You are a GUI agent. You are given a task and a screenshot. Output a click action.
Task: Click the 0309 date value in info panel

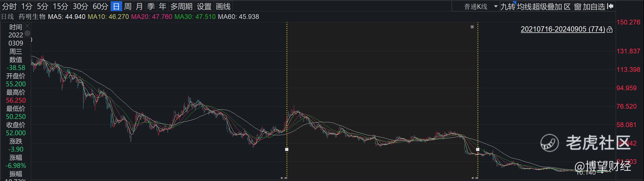pyautogui.click(x=16, y=43)
